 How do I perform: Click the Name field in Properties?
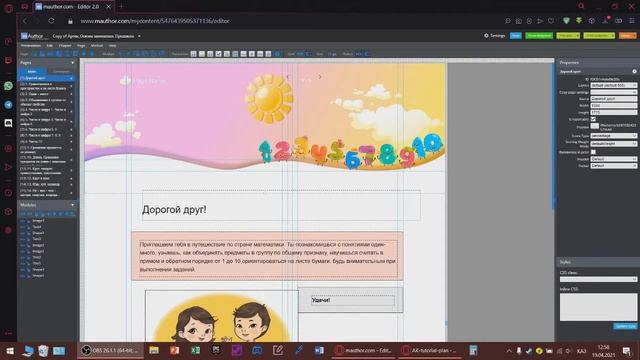613,99
